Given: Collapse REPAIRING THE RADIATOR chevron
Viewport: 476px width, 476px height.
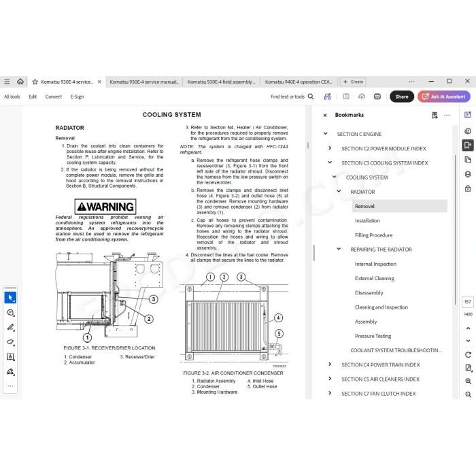Looking at the screenshot, I should click(x=339, y=249).
